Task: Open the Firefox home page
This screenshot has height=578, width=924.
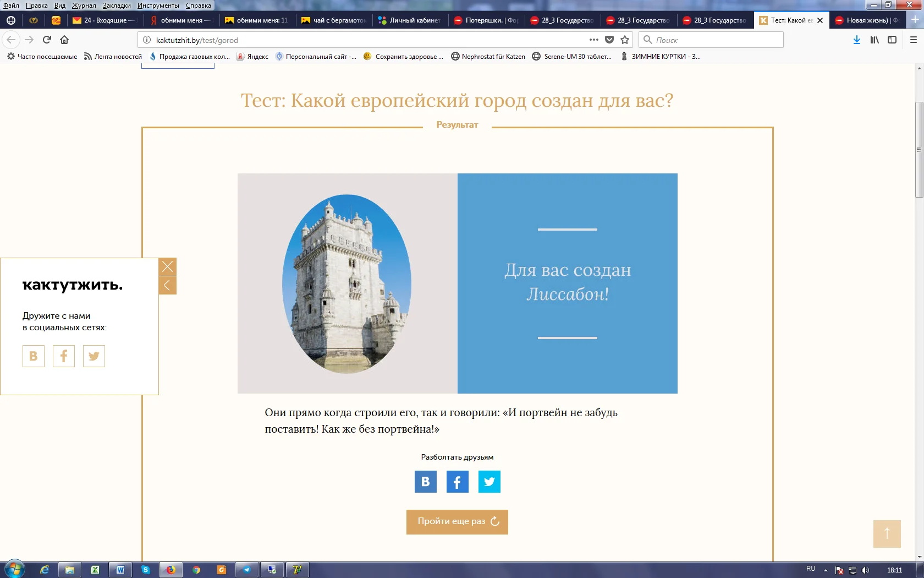Action: click(x=64, y=40)
